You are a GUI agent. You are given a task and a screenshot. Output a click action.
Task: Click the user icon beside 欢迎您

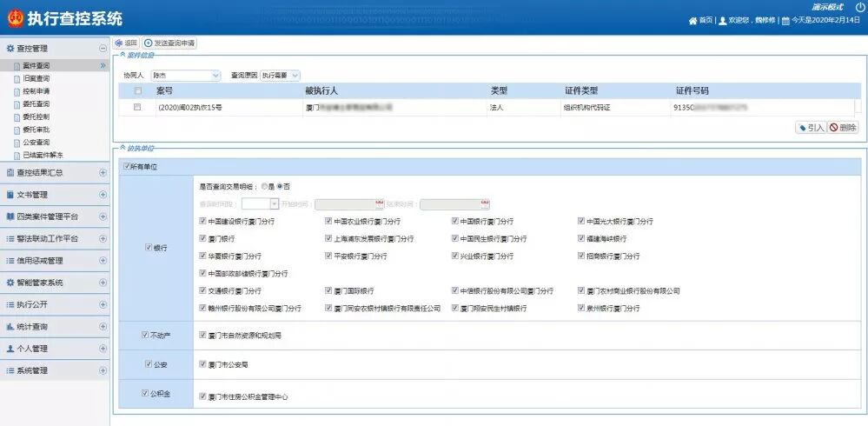(x=722, y=21)
